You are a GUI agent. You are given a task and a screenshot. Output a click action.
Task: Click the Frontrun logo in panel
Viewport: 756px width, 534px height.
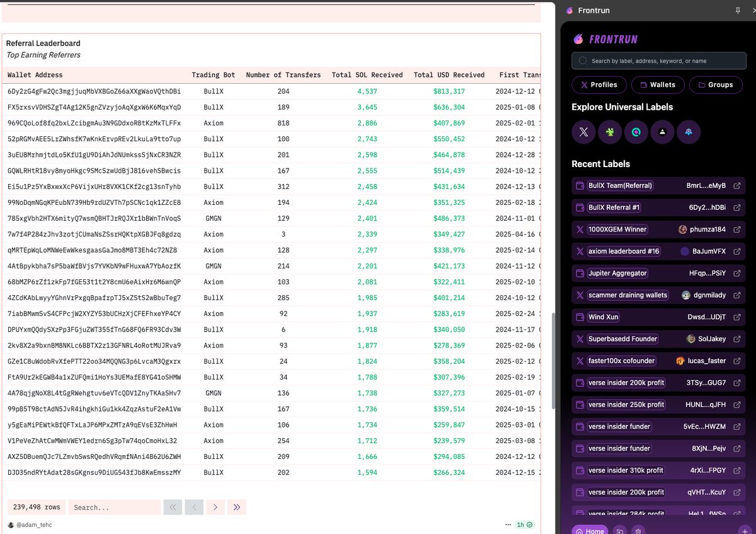click(x=605, y=39)
